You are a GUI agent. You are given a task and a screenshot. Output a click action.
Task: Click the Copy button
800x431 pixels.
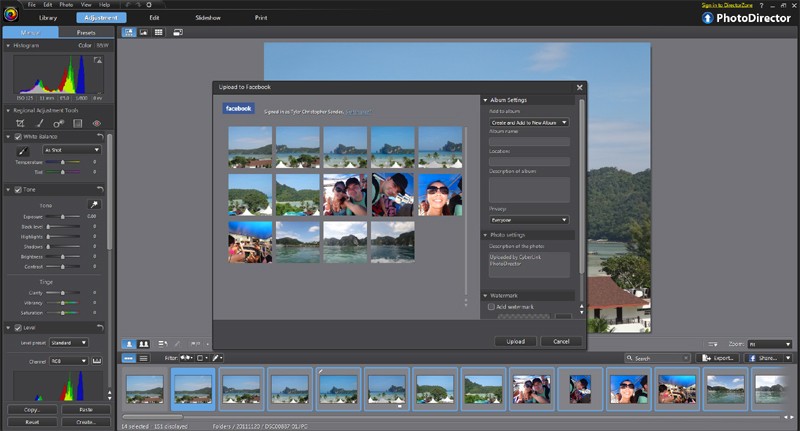(x=32, y=410)
